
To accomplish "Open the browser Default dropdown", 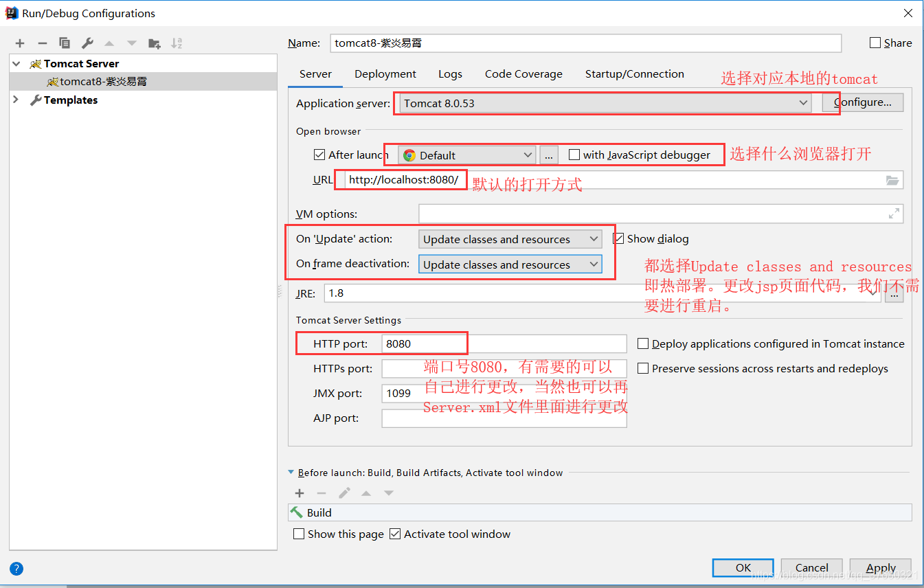I will (x=468, y=155).
